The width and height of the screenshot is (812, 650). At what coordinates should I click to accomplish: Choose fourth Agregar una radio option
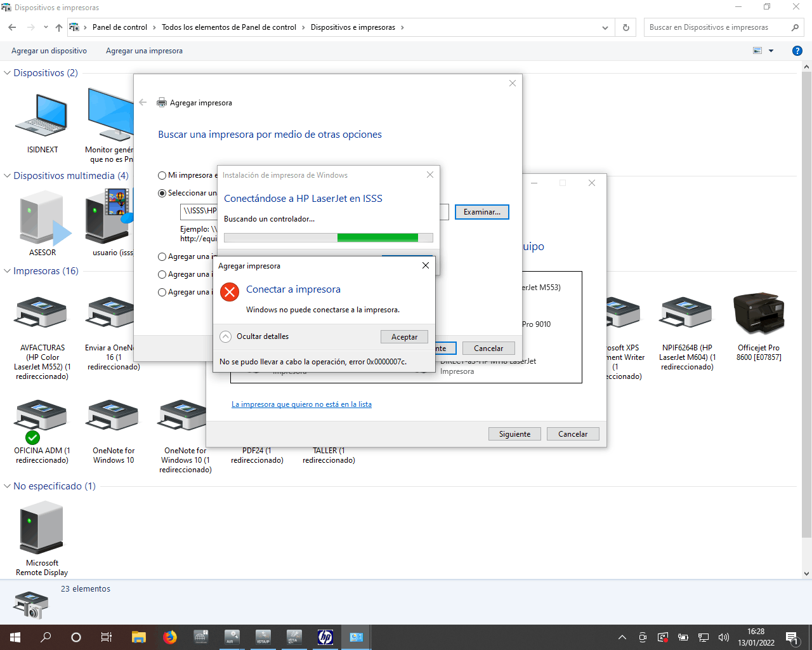tap(162, 274)
